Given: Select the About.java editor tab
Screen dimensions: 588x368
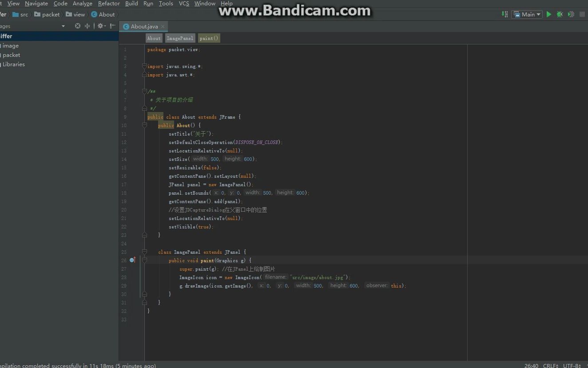Looking at the screenshot, I should click(x=144, y=27).
